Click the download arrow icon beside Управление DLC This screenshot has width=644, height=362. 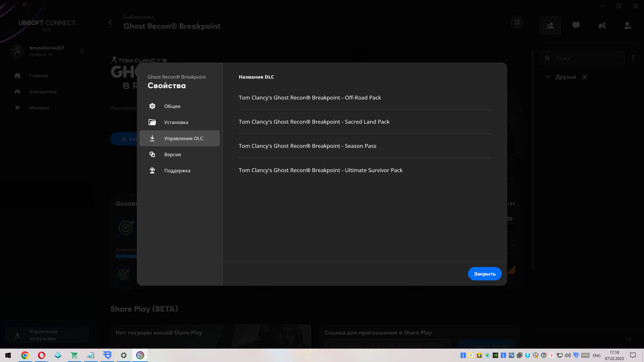(x=152, y=138)
